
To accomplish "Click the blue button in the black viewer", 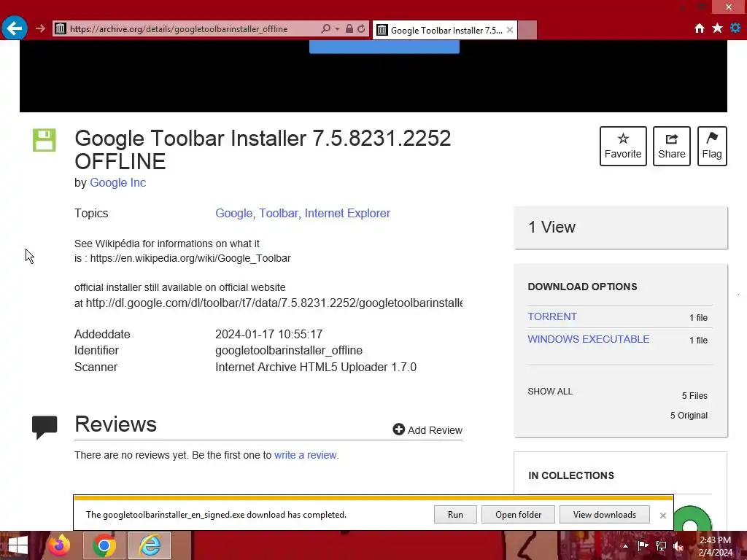I will click(x=384, y=47).
